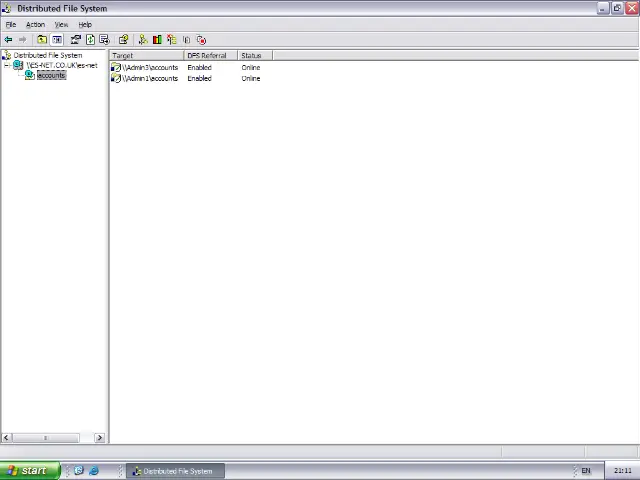The height and width of the screenshot is (480, 640).
Task: Click the tree pane scroll right arrow
Action: (100, 438)
